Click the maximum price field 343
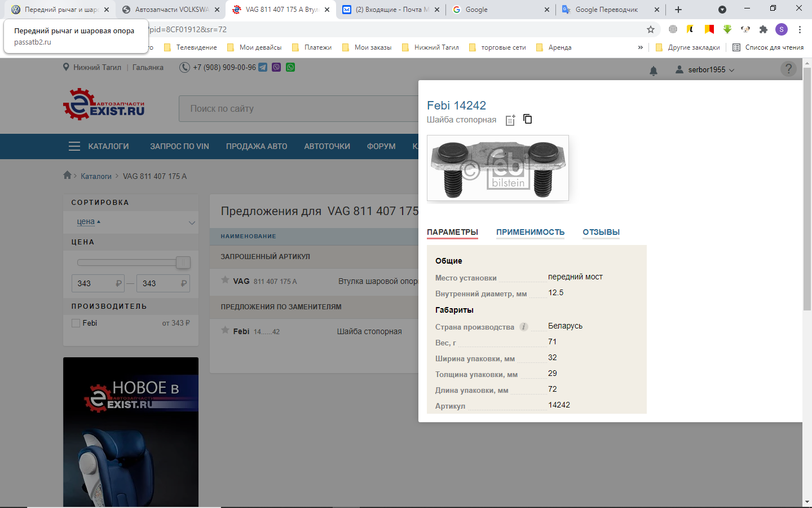The image size is (812, 508). 163,283
